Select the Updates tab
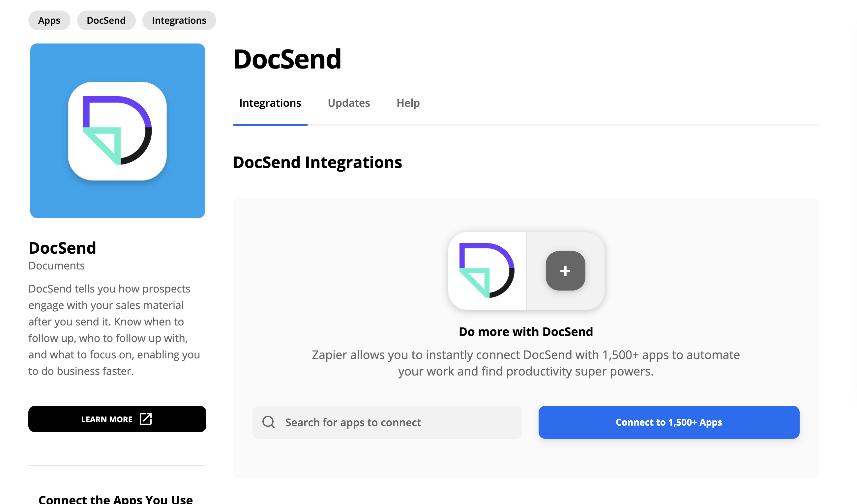 pos(349,103)
